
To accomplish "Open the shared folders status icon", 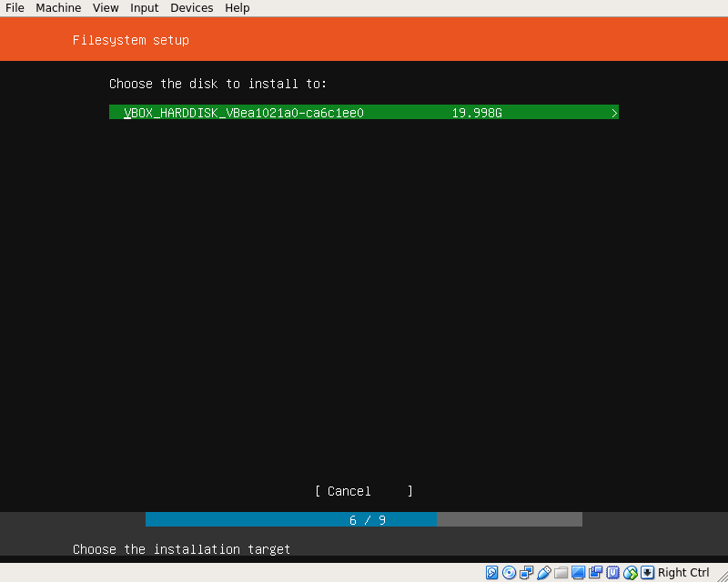I will tap(561, 573).
